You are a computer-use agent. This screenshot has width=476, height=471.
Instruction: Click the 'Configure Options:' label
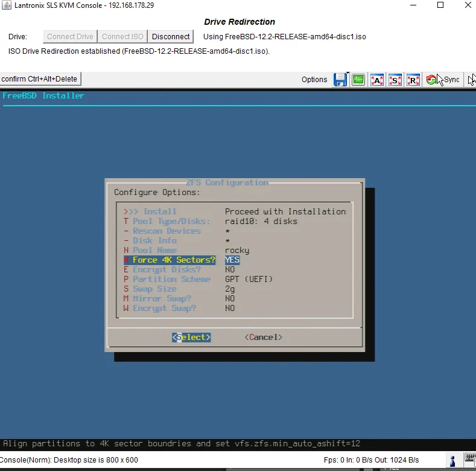coord(157,193)
